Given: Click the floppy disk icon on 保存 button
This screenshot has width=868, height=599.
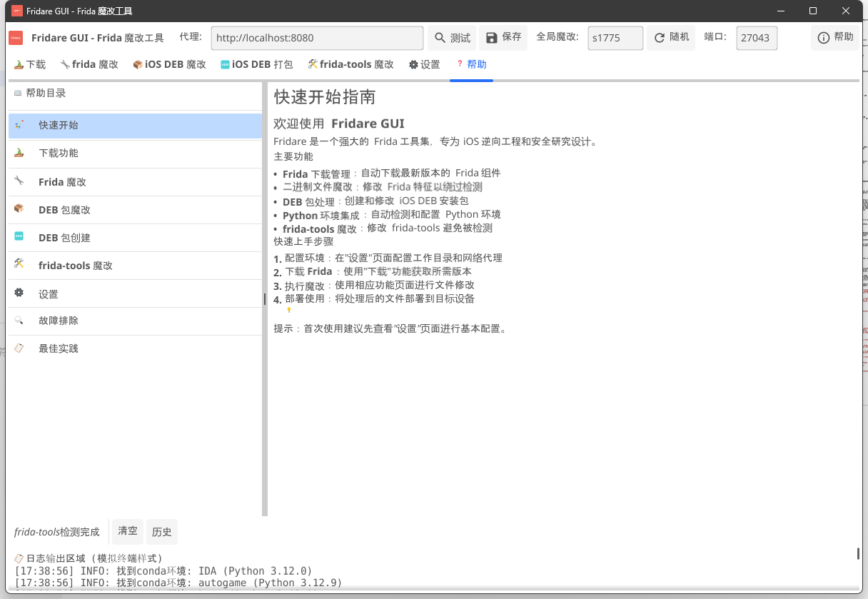Looking at the screenshot, I should pyautogui.click(x=492, y=38).
